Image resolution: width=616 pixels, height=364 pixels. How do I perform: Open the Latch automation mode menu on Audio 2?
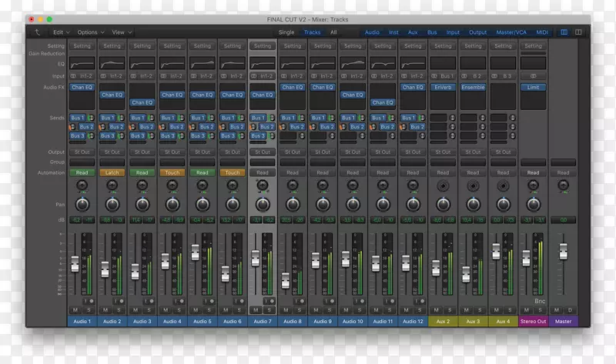[112, 172]
